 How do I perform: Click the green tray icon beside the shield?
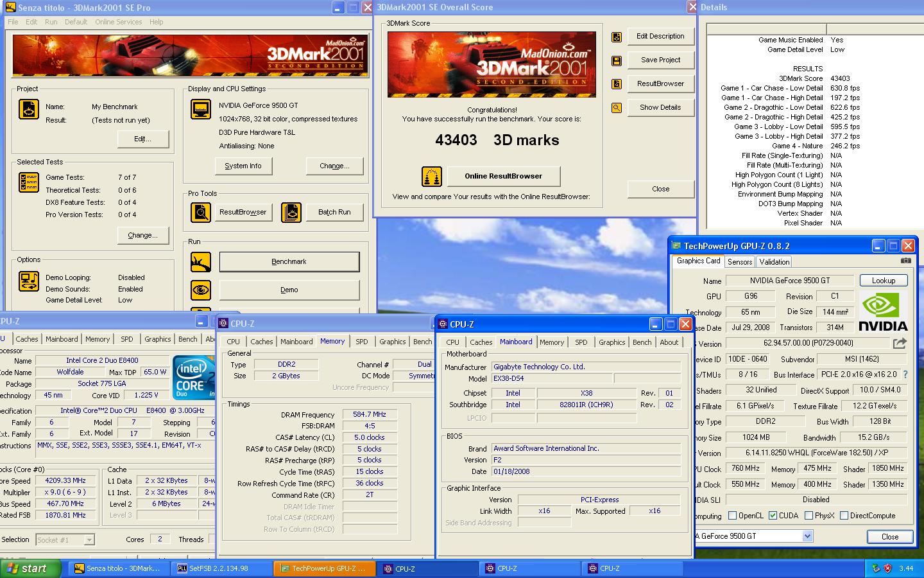[x=876, y=568]
